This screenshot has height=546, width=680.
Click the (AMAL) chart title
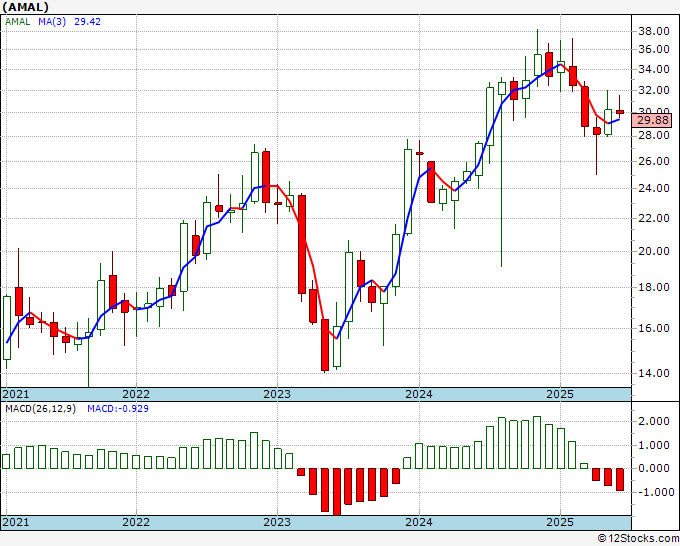point(25,7)
